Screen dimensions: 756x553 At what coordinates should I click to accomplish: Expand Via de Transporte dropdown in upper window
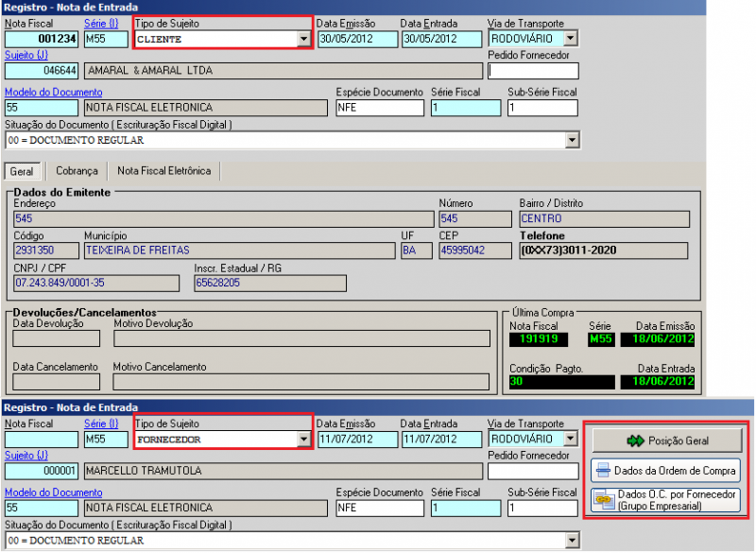pyautogui.click(x=571, y=39)
